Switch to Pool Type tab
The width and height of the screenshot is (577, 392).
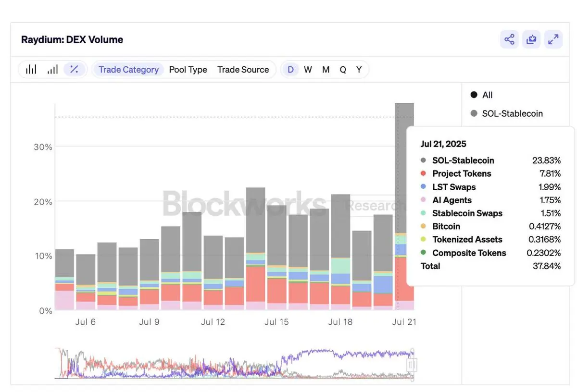[x=188, y=70]
